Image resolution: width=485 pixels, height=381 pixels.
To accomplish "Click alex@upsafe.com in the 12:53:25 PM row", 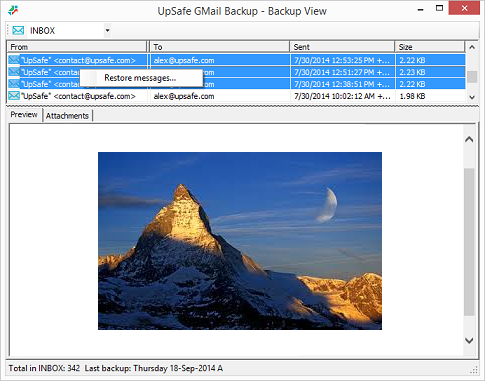I will [x=184, y=60].
